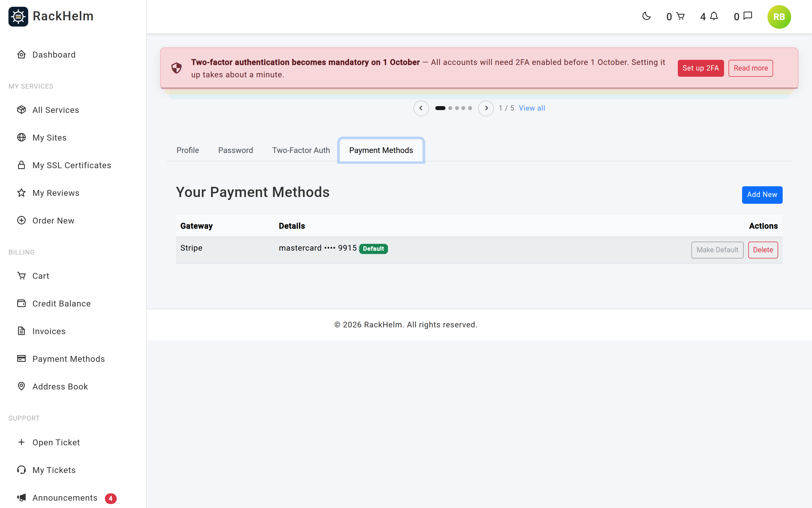
Task: Toggle dark mode moon icon
Action: click(646, 16)
